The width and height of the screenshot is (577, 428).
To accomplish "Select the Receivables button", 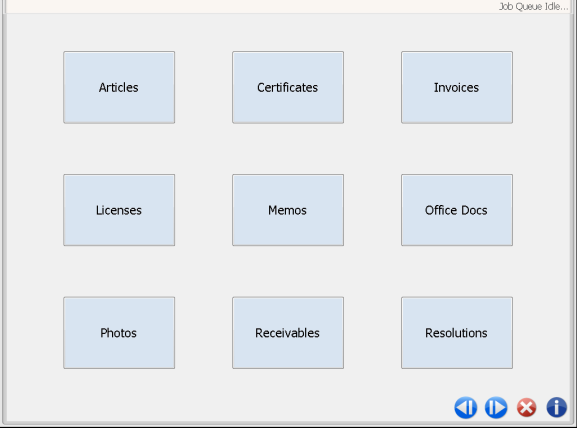I will click(x=288, y=333).
